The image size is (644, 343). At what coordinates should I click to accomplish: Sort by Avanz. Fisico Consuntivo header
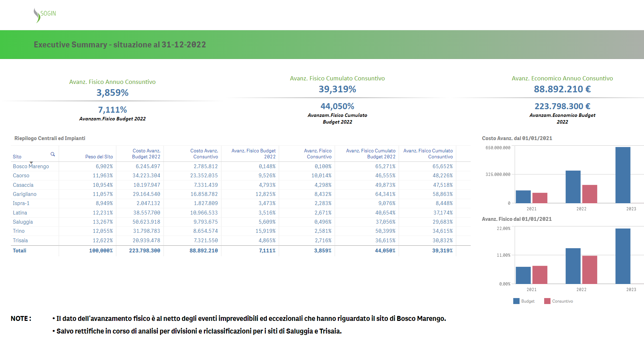coord(318,154)
